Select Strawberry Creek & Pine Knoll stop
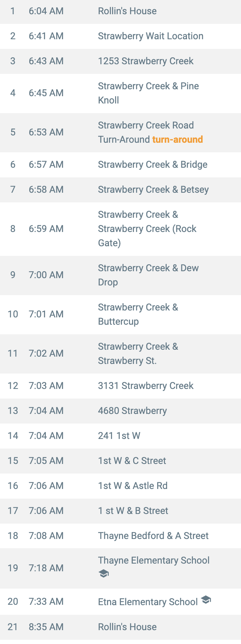Image resolution: width=241 pixels, height=644 pixels. tap(120, 93)
